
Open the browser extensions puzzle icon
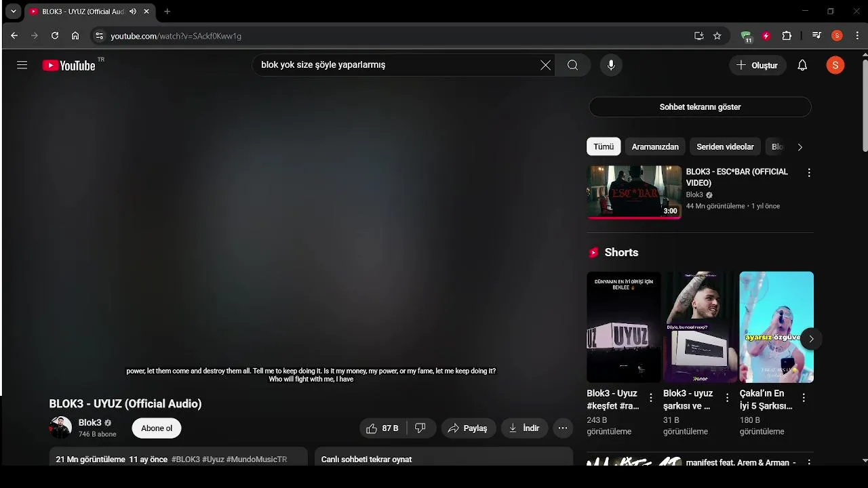[787, 36]
